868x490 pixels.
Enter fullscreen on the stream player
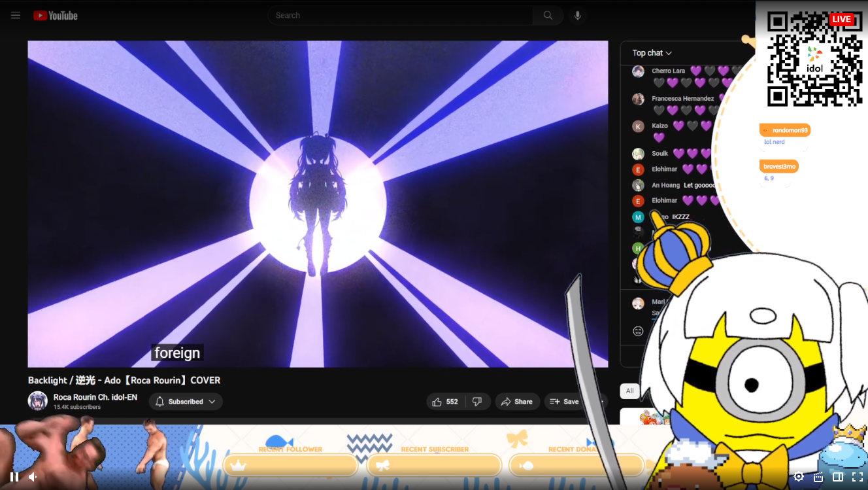click(858, 477)
